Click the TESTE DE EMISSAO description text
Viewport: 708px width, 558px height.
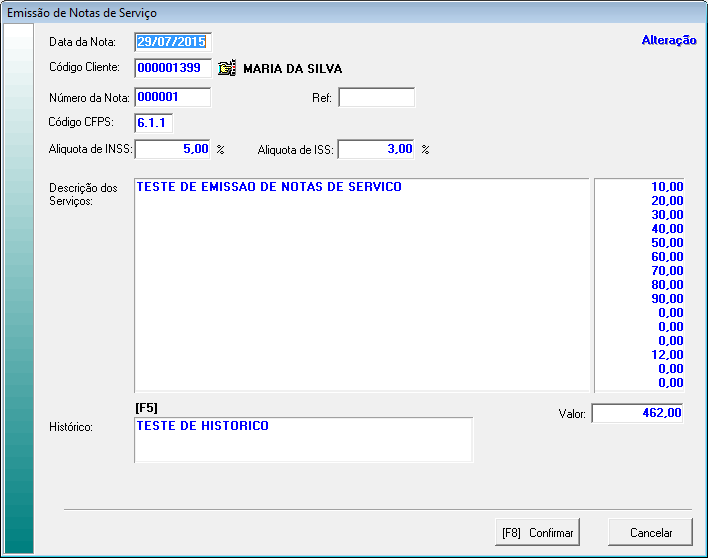pos(269,187)
